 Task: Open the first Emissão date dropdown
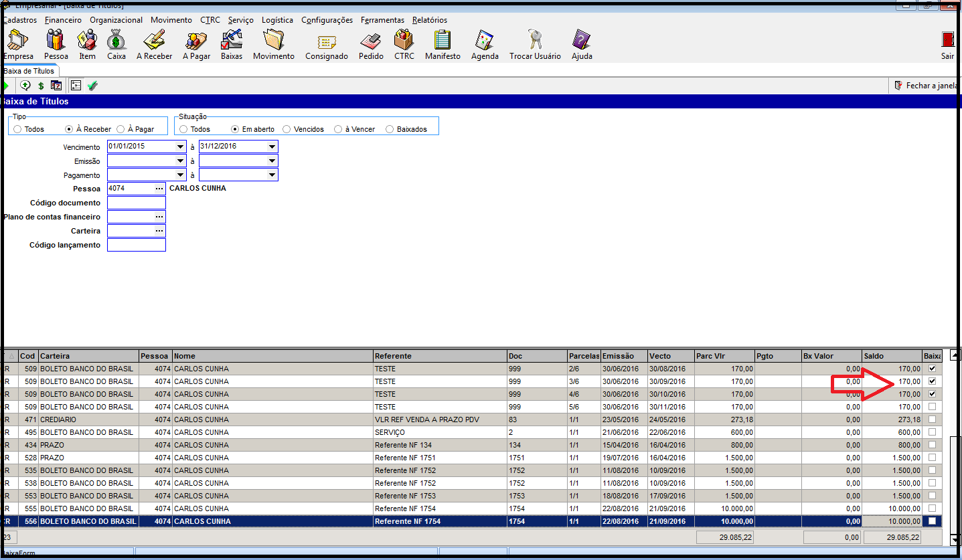(x=180, y=161)
